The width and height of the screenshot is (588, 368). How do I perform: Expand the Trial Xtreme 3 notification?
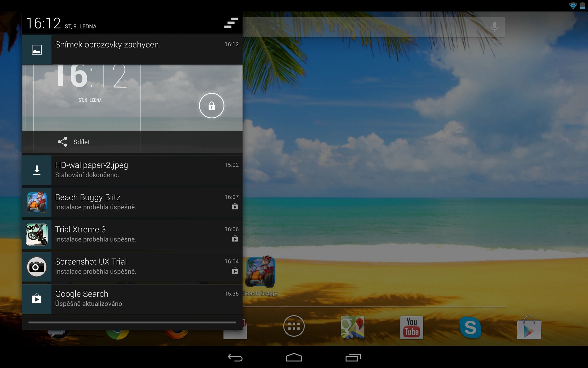[x=132, y=234]
